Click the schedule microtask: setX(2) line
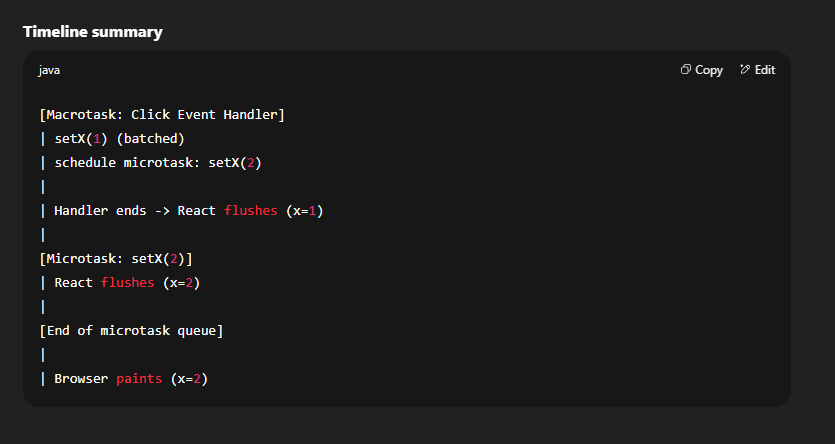Screen dimensions: 835x444 (x=151, y=162)
